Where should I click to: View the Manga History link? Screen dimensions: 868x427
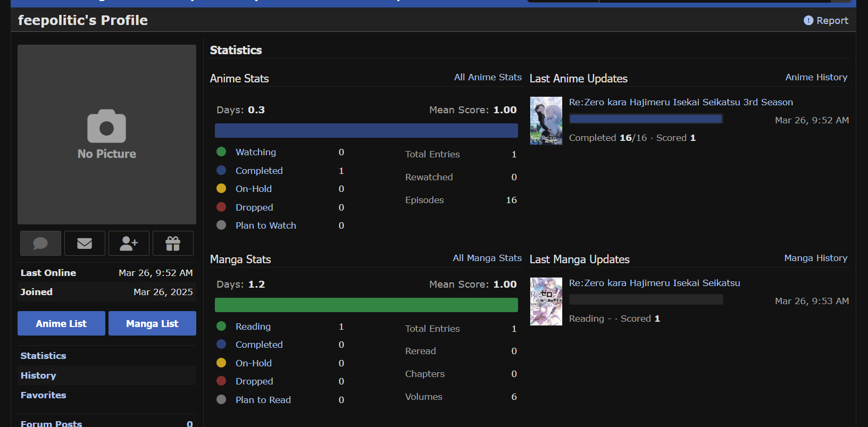tap(815, 258)
